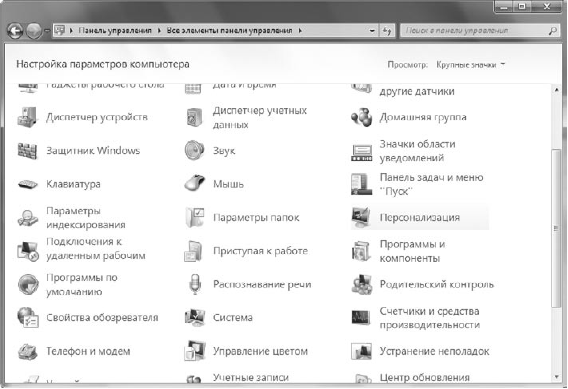568x389 pixels.
Task: Click the Folder Options icon (Параметры папок)
Action: click(195, 217)
